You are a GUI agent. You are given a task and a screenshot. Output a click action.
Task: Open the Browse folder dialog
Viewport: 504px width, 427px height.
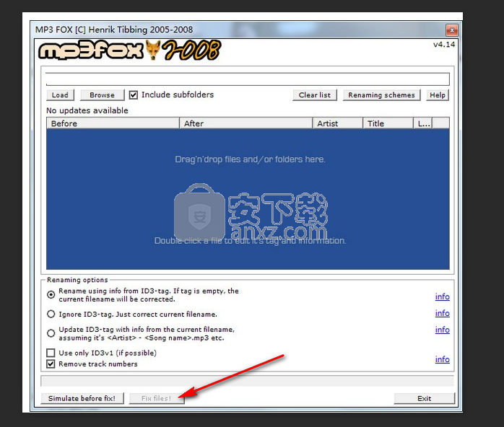click(x=103, y=95)
